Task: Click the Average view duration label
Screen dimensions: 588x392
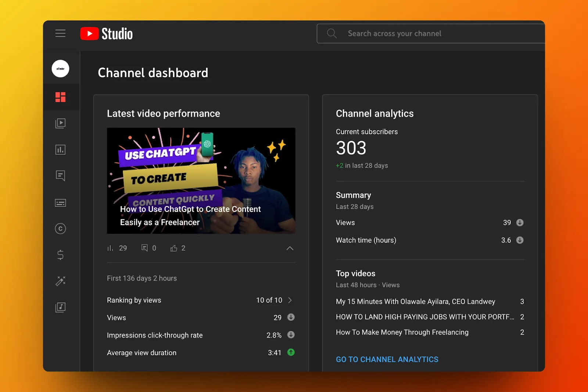Action: (141, 353)
